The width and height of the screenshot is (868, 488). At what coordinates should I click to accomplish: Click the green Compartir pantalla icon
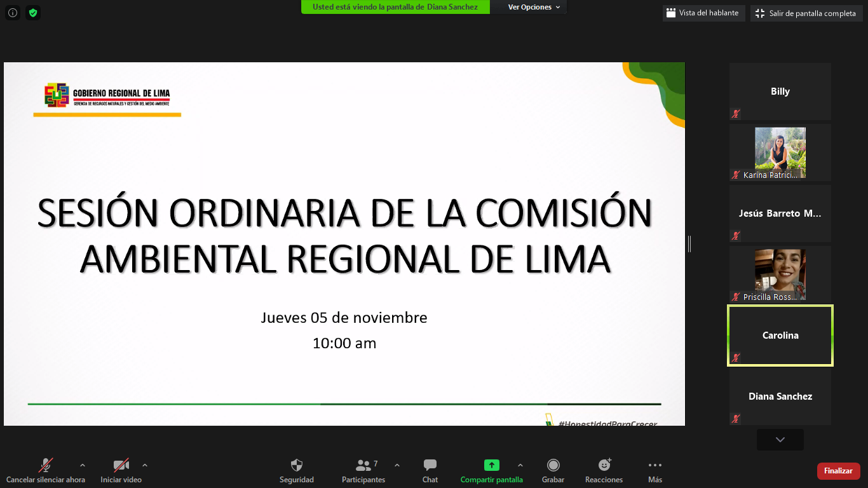tap(491, 465)
